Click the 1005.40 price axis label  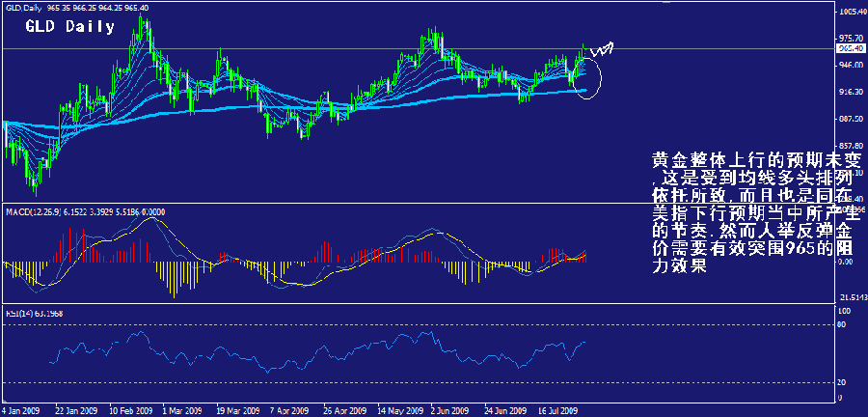pos(852,12)
